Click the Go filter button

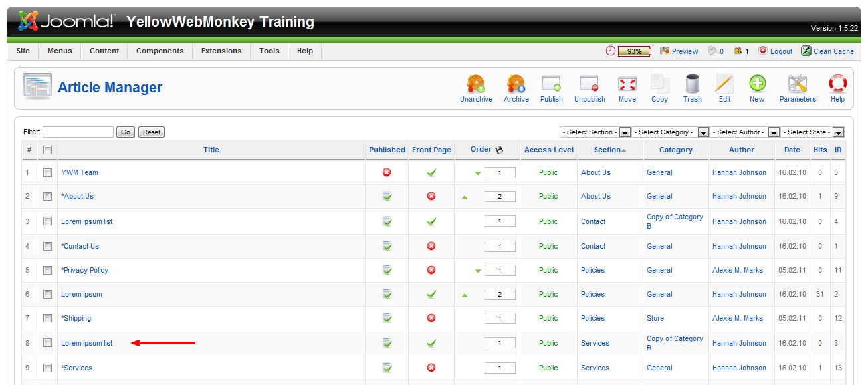(126, 132)
